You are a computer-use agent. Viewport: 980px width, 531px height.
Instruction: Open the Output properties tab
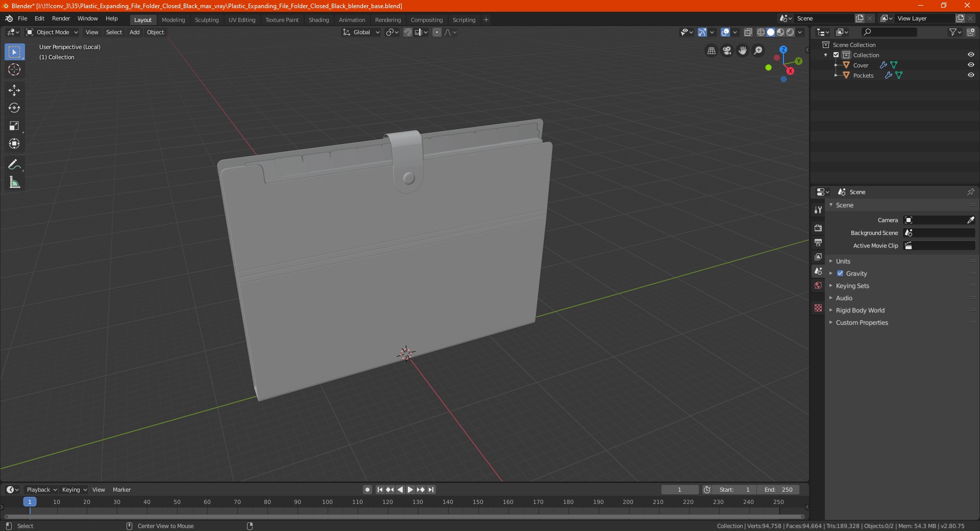[818, 242]
